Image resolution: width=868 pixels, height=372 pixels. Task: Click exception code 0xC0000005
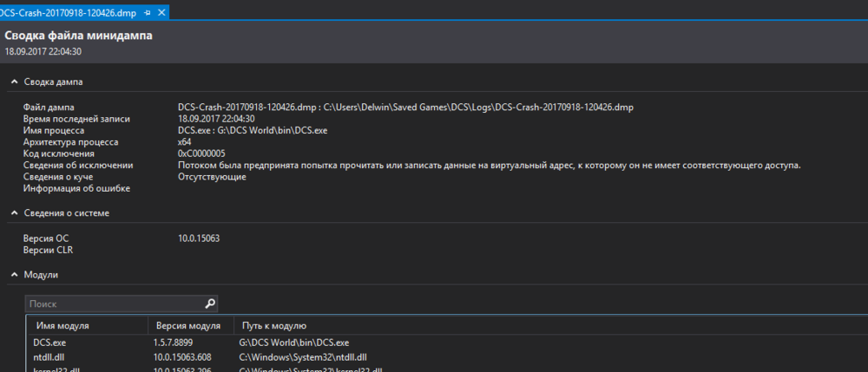coord(201,153)
